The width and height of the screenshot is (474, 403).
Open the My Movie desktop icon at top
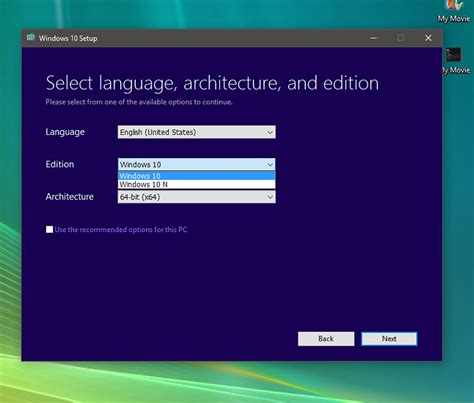454,11
